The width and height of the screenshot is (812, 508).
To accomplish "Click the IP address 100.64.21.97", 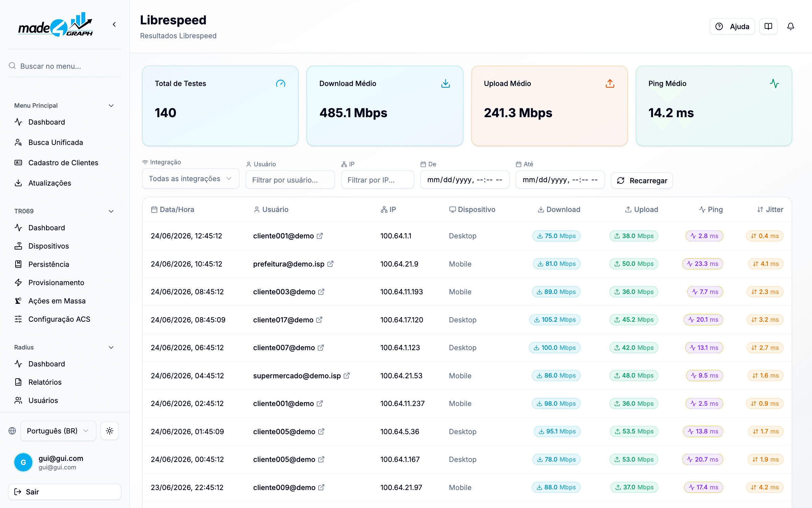I will 401,487.
